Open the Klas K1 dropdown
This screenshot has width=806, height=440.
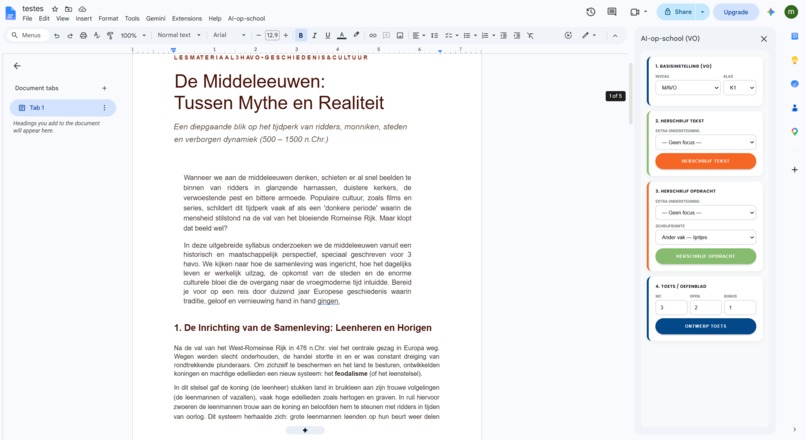point(740,88)
